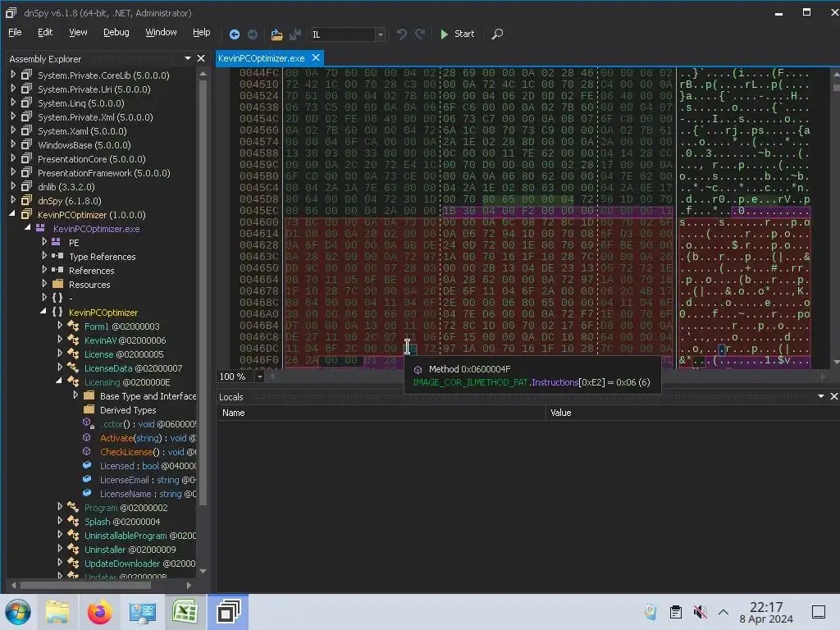Open the Debug menu
Screen dimensions: 840x630
116,33
